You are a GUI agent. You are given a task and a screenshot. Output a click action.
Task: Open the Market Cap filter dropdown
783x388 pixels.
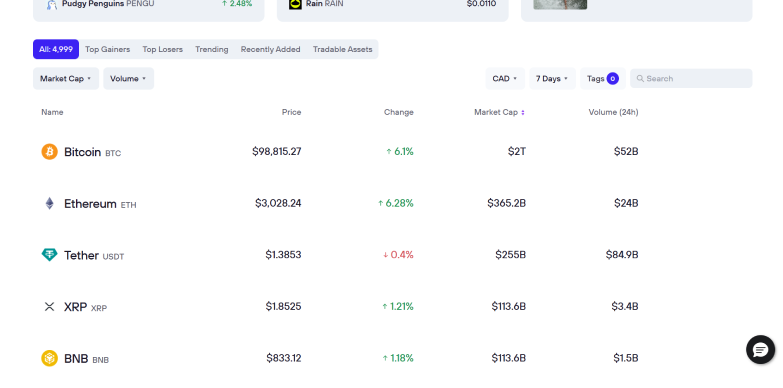tap(66, 78)
